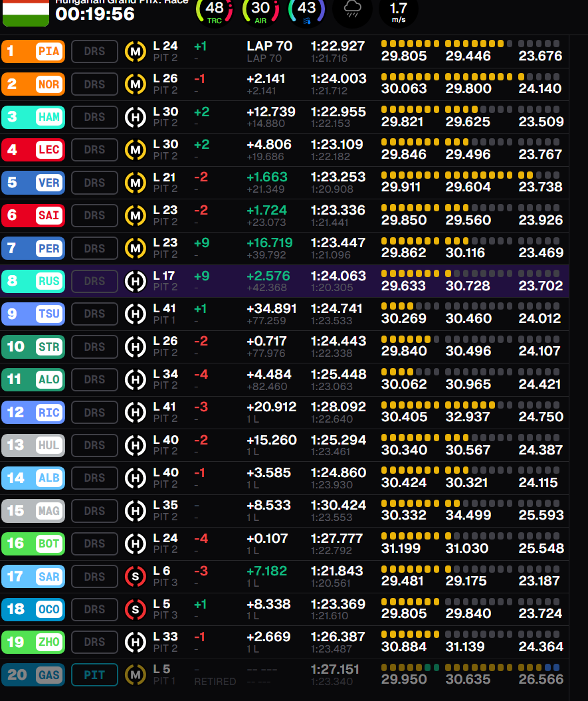588x701 pixels.
Task: Click the air temperature 30 AIR gauge
Action: 260,11
